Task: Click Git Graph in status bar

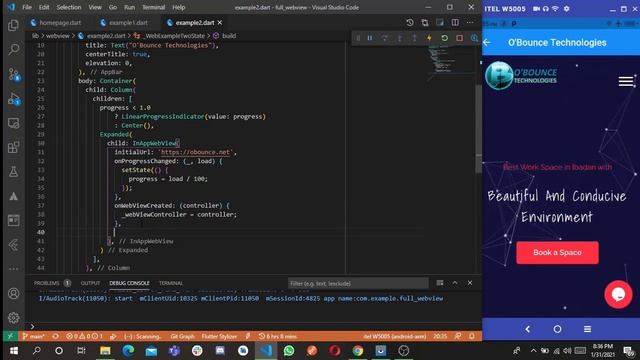Action: click(x=182, y=336)
